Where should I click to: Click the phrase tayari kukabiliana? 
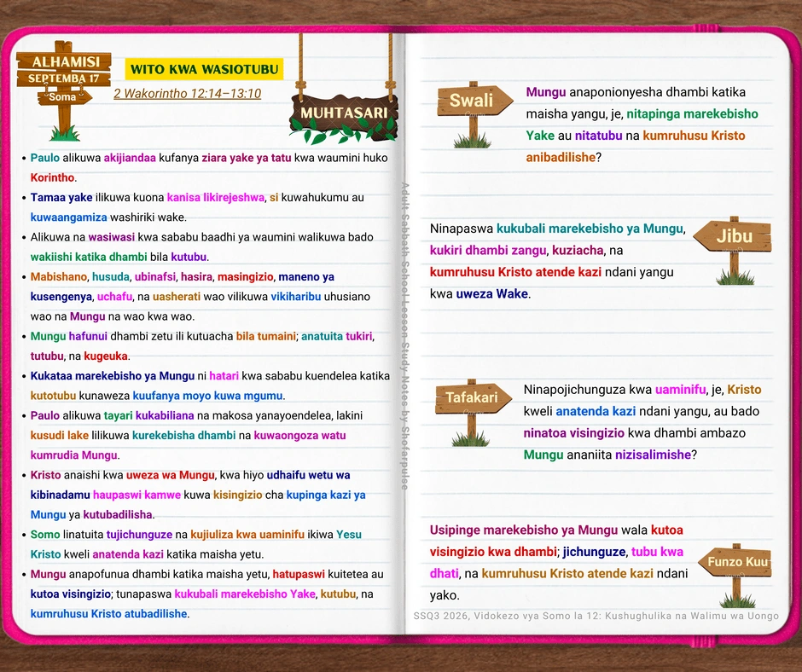[x=148, y=416]
